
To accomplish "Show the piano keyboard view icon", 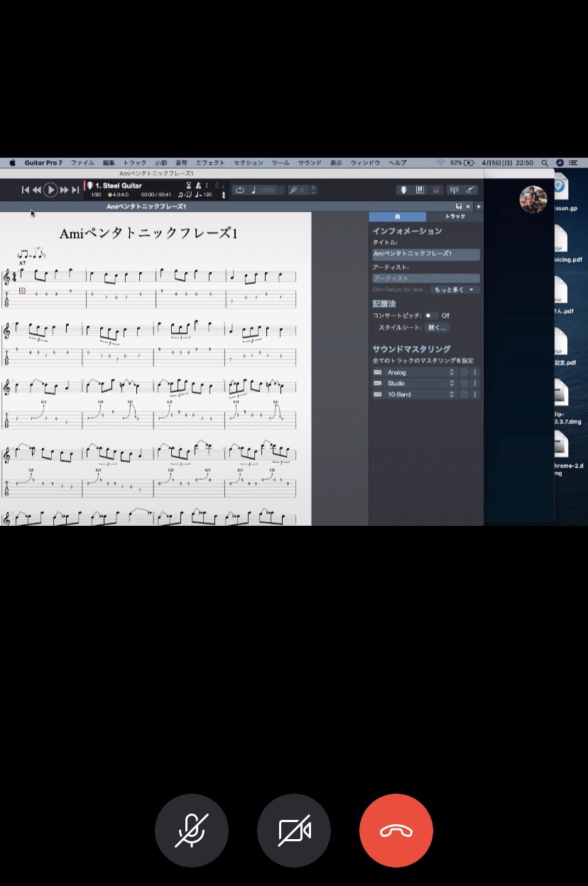I will [420, 190].
